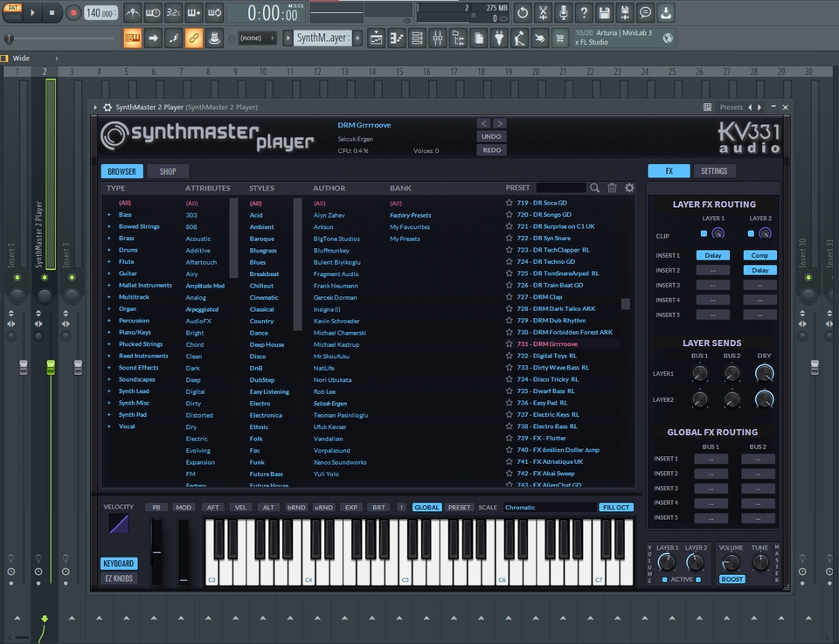Screen dimensions: 839x644
Task: Open the Layer 1 Insert 1 Delay dropdown
Action: click(x=713, y=255)
